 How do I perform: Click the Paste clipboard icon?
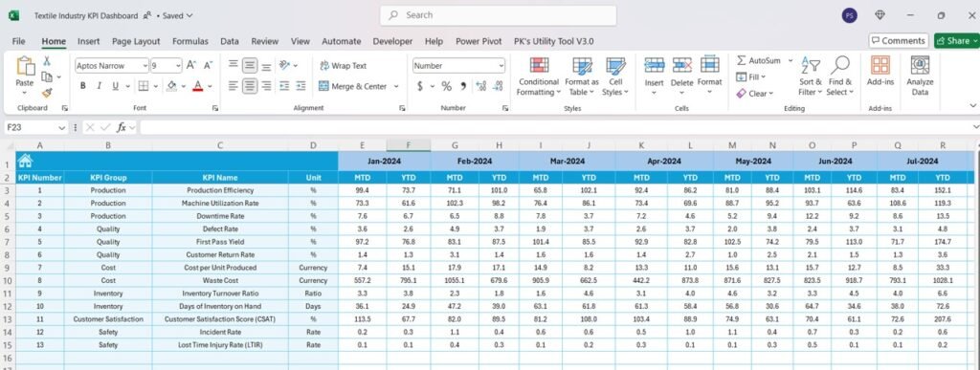pos(25,67)
